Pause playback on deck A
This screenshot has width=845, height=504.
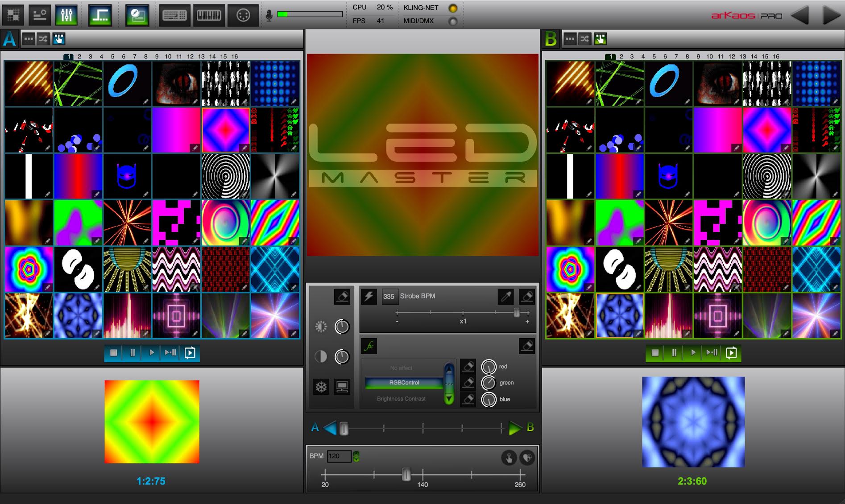pyautogui.click(x=133, y=353)
